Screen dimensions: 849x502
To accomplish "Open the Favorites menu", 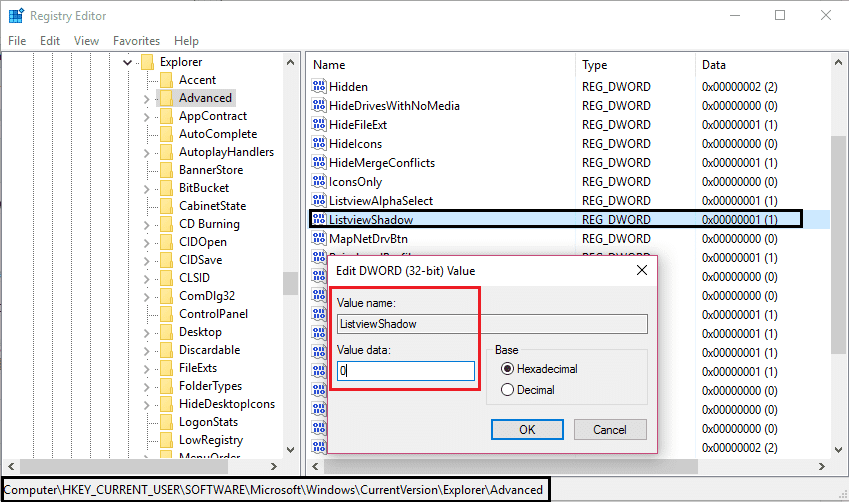I will pyautogui.click(x=136, y=41).
